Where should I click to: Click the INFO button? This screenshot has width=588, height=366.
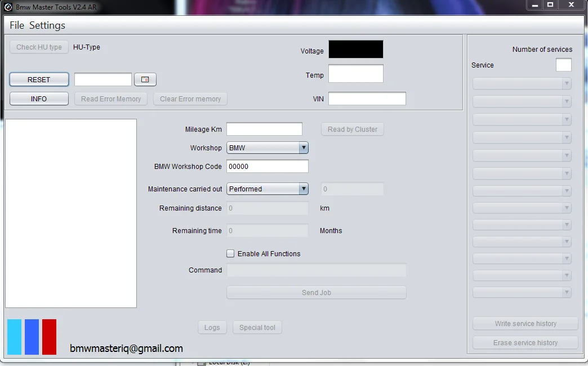pos(39,99)
